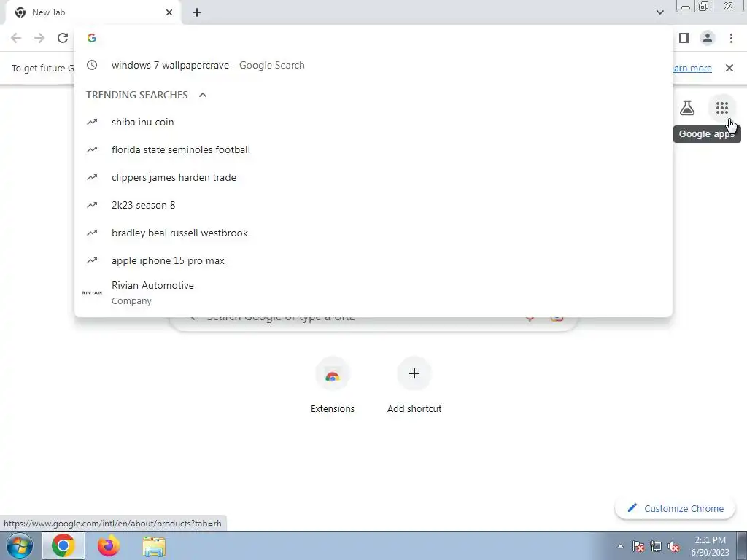Open the Google apps grid

[x=721, y=108]
